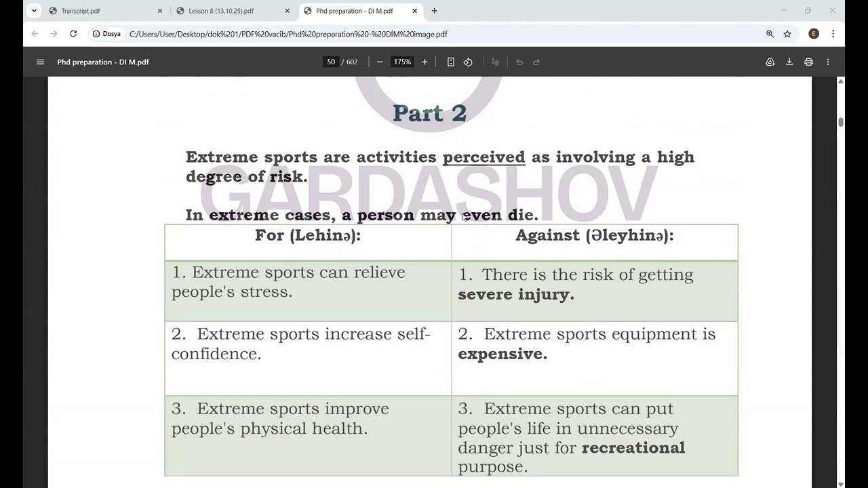Click the bold word 'expensive.'

pos(502,354)
